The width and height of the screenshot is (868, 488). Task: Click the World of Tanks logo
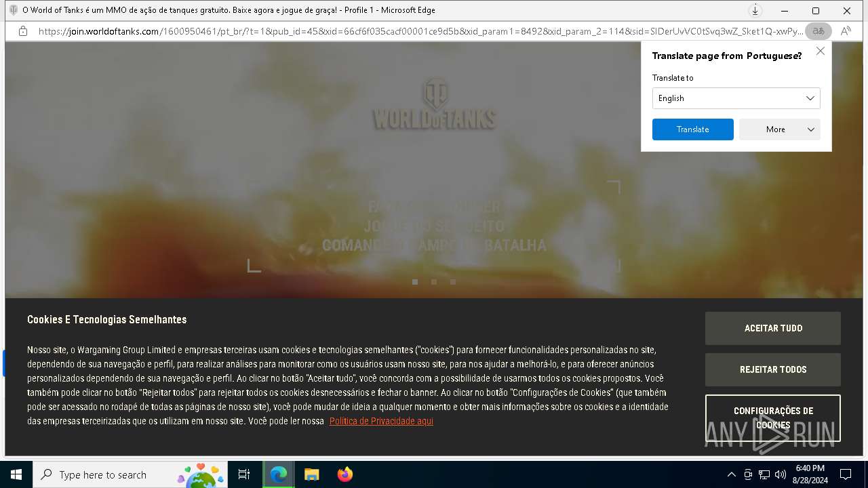tap(434, 104)
